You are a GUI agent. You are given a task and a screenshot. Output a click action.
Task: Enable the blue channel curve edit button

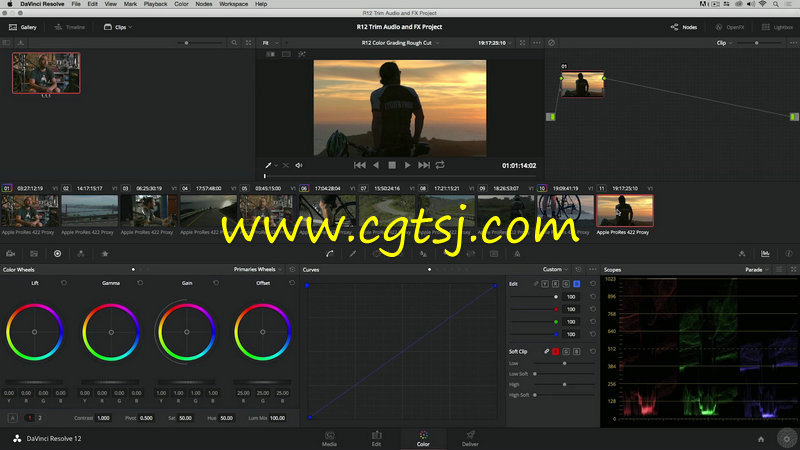coord(577,284)
